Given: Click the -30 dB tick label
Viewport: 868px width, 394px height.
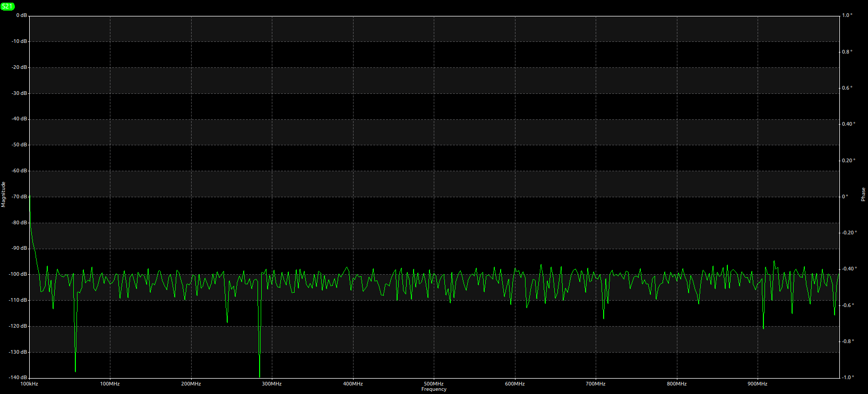Looking at the screenshot, I should click(x=20, y=93).
